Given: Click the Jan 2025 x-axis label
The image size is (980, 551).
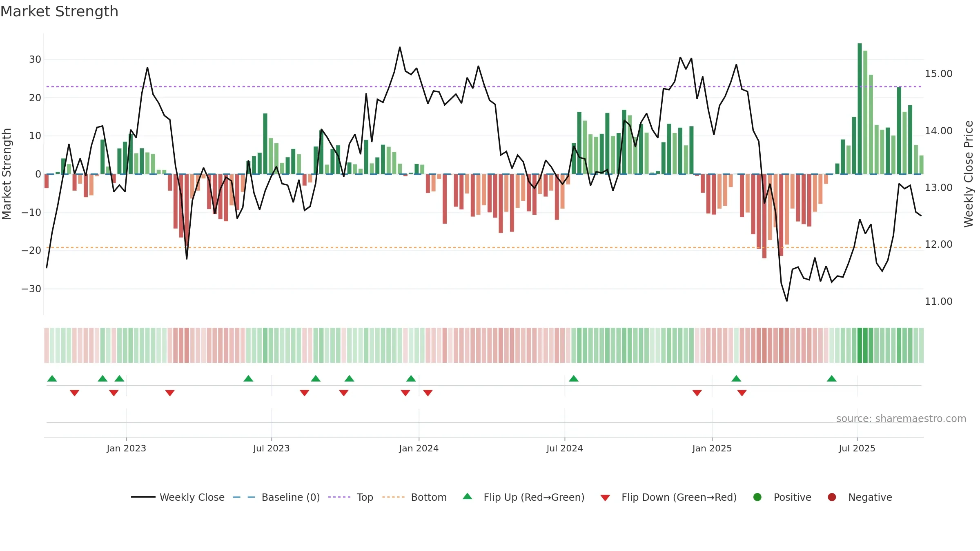Looking at the screenshot, I should click(712, 448).
